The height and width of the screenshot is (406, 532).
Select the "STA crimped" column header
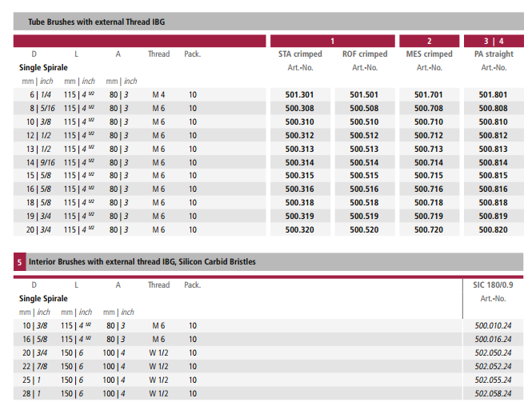(x=300, y=54)
